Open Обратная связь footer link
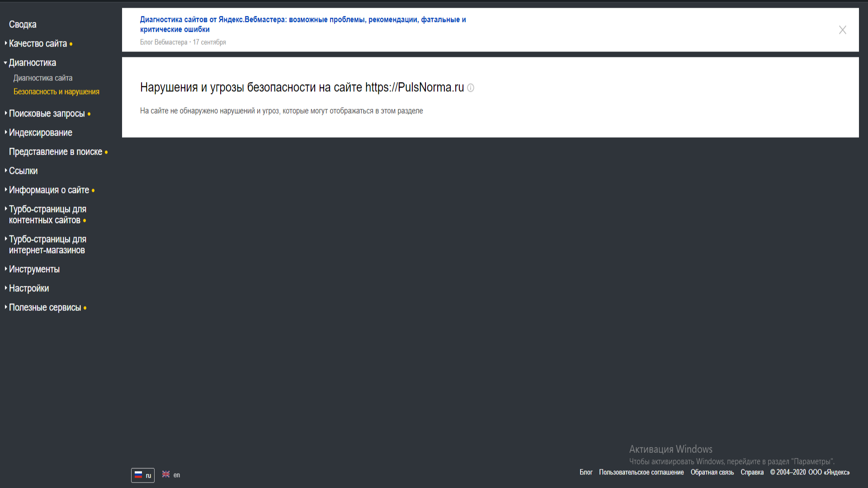 pyautogui.click(x=712, y=472)
